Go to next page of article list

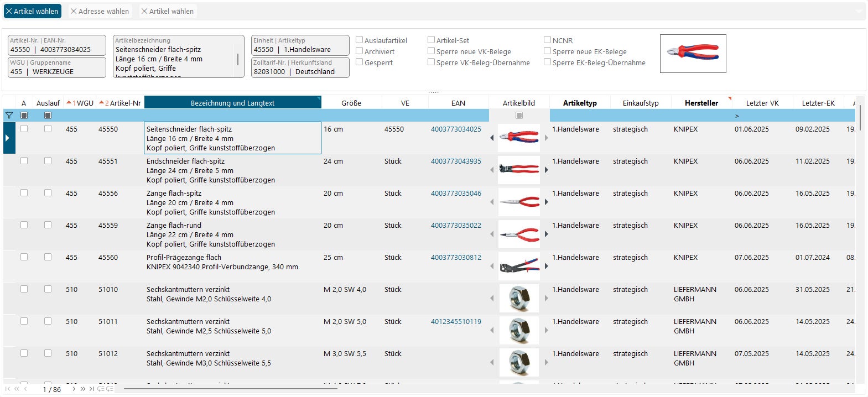point(74,389)
